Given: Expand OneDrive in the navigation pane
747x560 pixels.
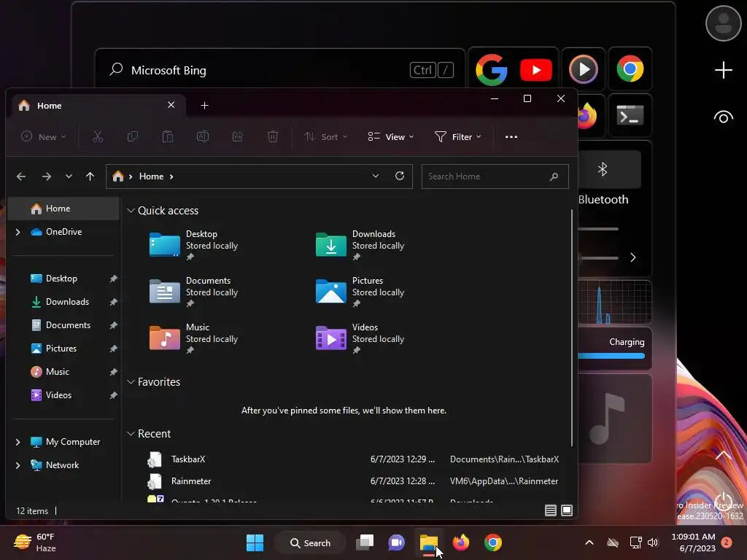Looking at the screenshot, I should point(18,232).
